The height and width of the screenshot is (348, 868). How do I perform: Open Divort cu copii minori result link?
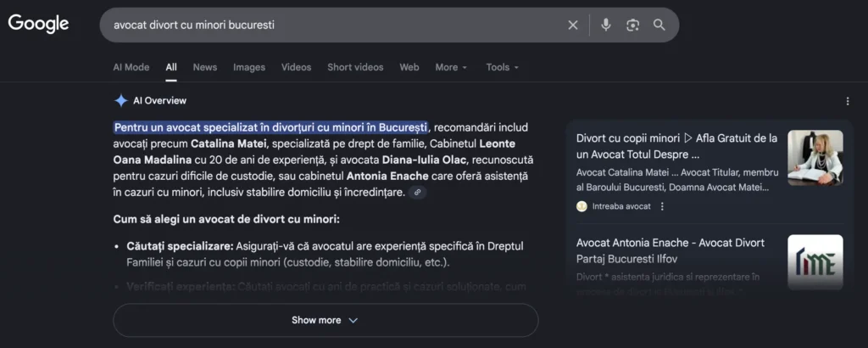[676, 146]
